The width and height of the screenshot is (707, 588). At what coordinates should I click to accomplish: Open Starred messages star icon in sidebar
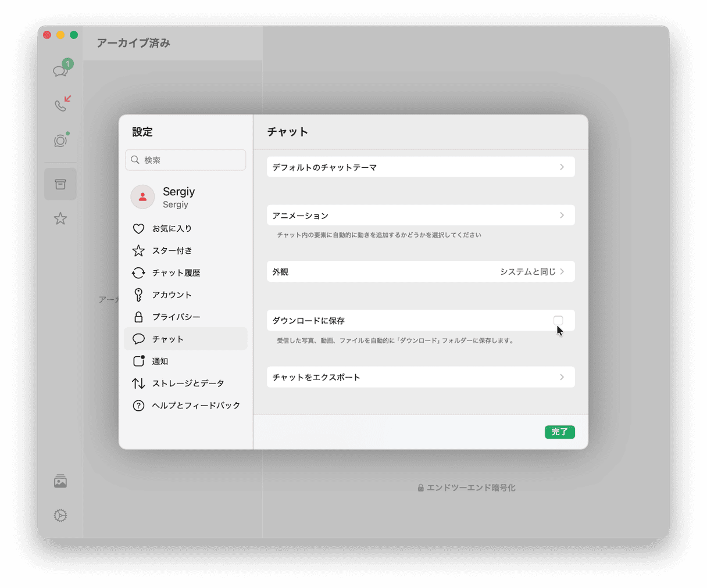tap(60, 218)
